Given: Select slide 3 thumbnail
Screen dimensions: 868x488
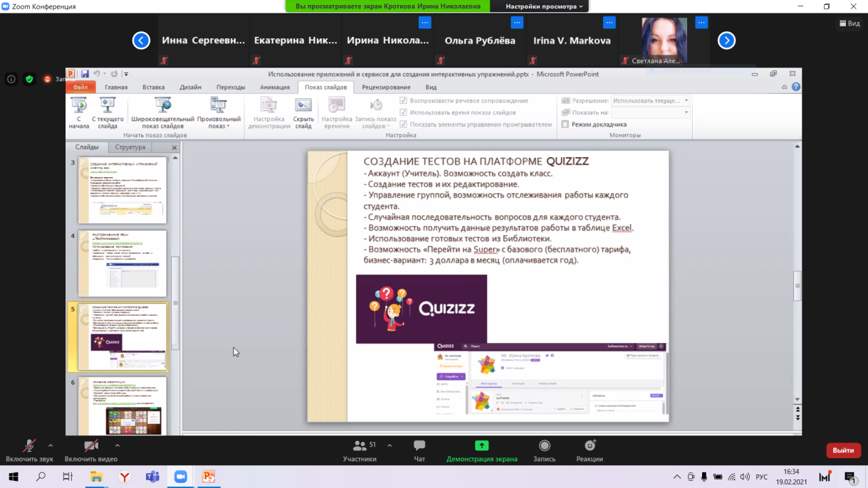Looking at the screenshot, I should [122, 190].
